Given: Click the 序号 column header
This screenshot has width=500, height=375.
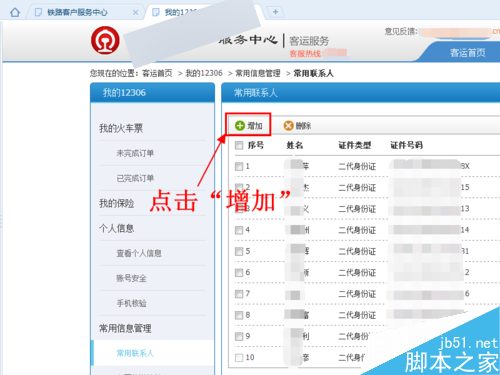Looking at the screenshot, I should click(256, 145).
